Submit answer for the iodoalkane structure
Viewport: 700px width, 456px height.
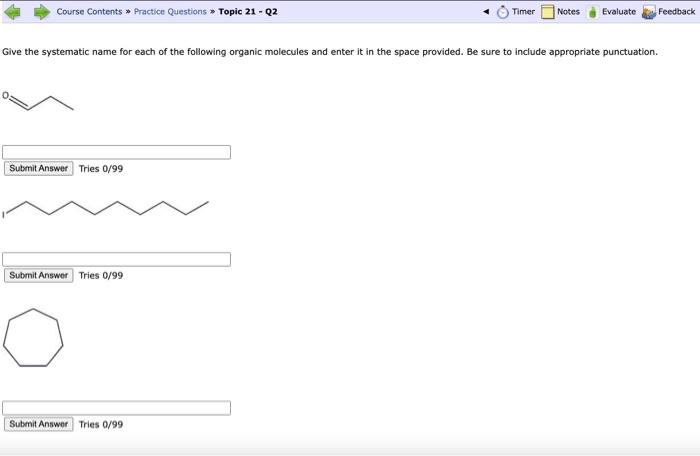[x=39, y=275]
